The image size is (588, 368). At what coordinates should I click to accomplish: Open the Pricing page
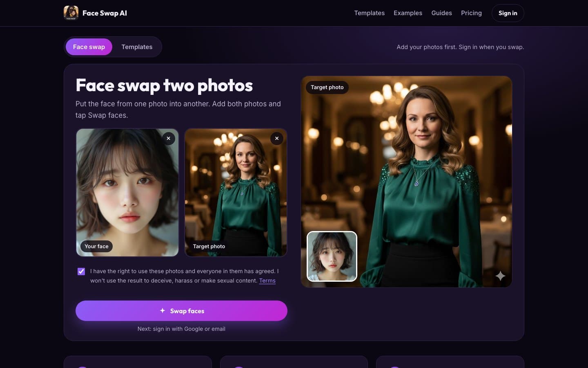click(471, 13)
